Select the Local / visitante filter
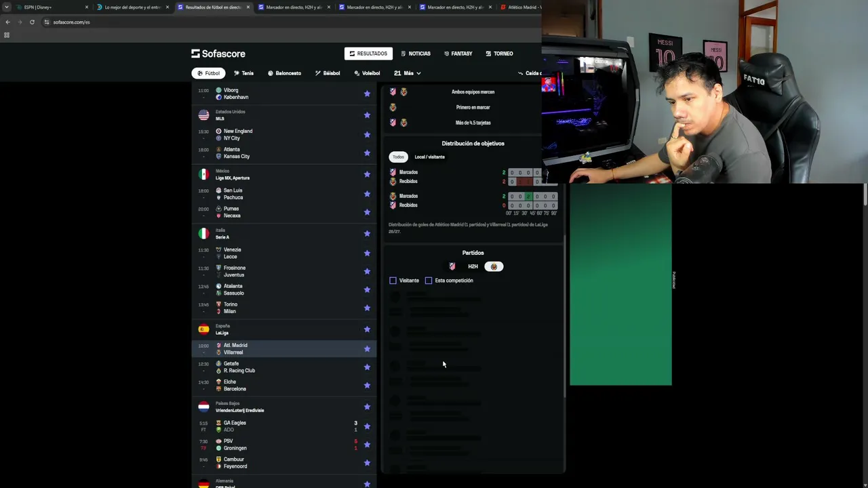 [430, 157]
